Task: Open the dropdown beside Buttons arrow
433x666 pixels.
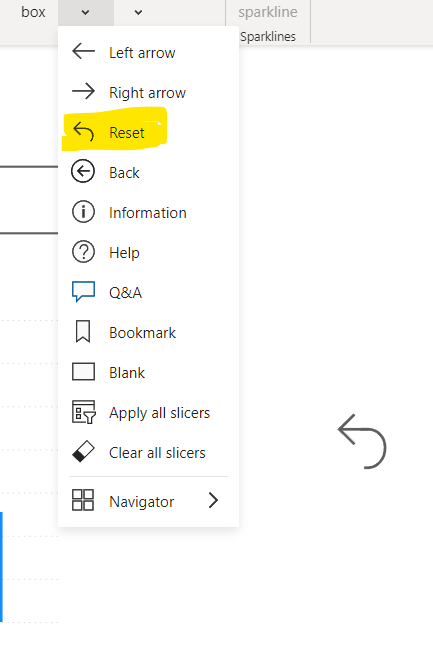Action: click(138, 13)
